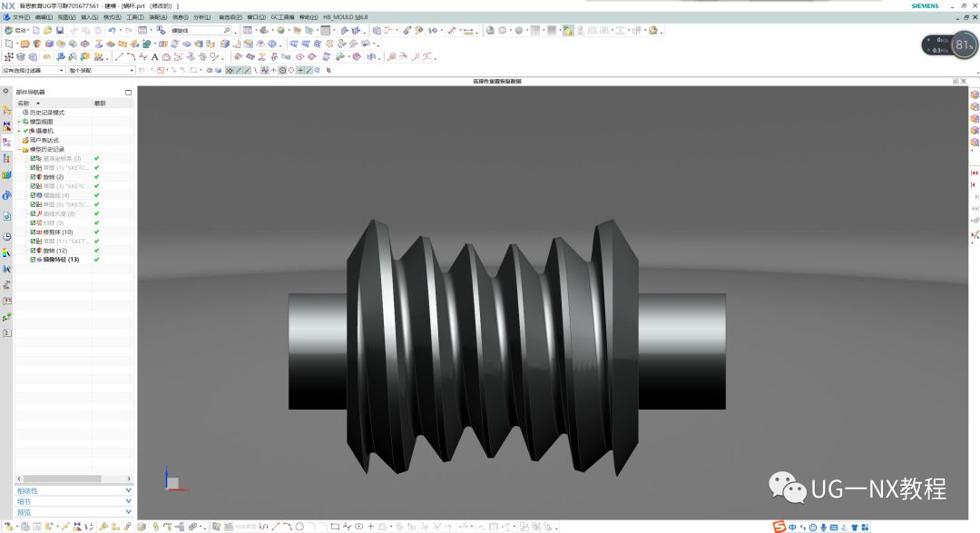Viewport: 980px width, 533px height.
Task: Click the Assembly Navigator sidebar icon
Action: 6,110
